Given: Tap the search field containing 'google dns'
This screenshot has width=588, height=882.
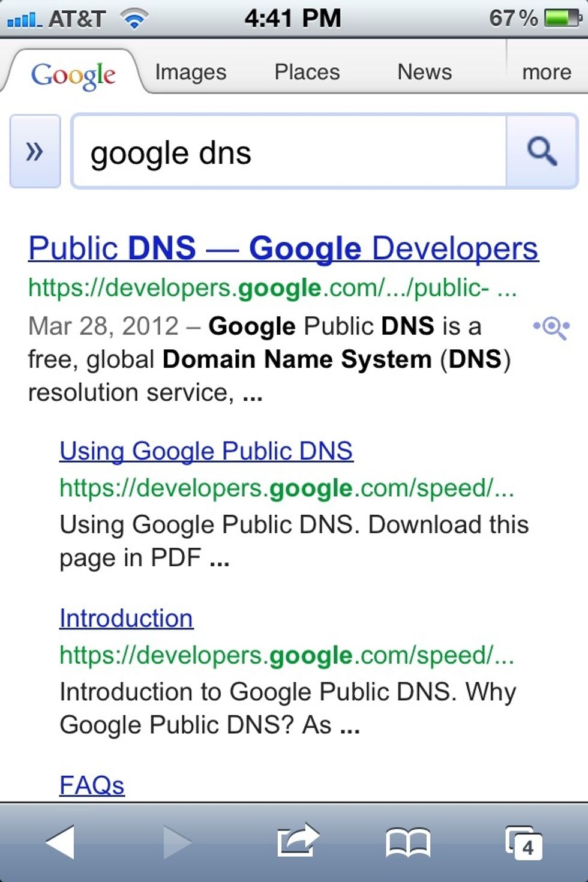Looking at the screenshot, I should coord(288,151).
